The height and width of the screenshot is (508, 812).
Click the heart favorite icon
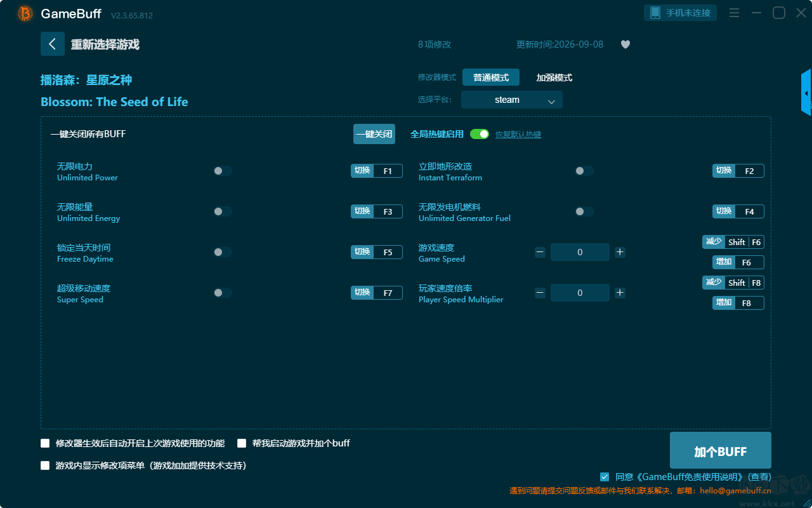pyautogui.click(x=625, y=44)
